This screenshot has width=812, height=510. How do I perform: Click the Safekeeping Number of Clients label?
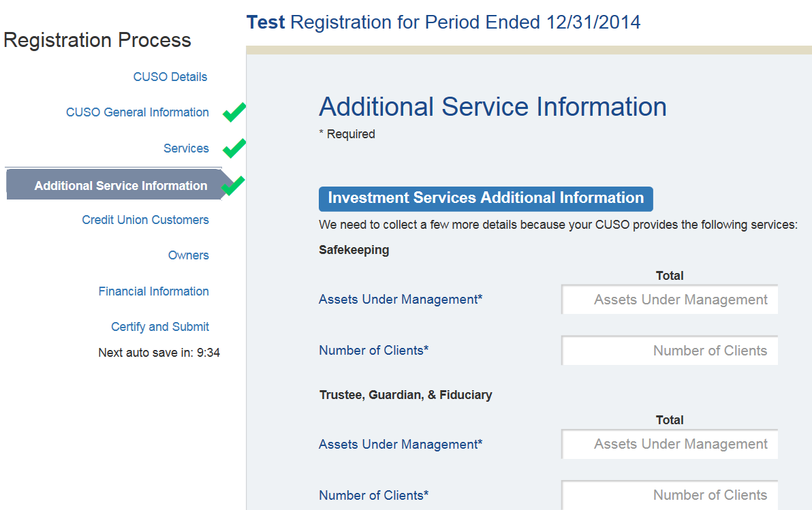[373, 351]
